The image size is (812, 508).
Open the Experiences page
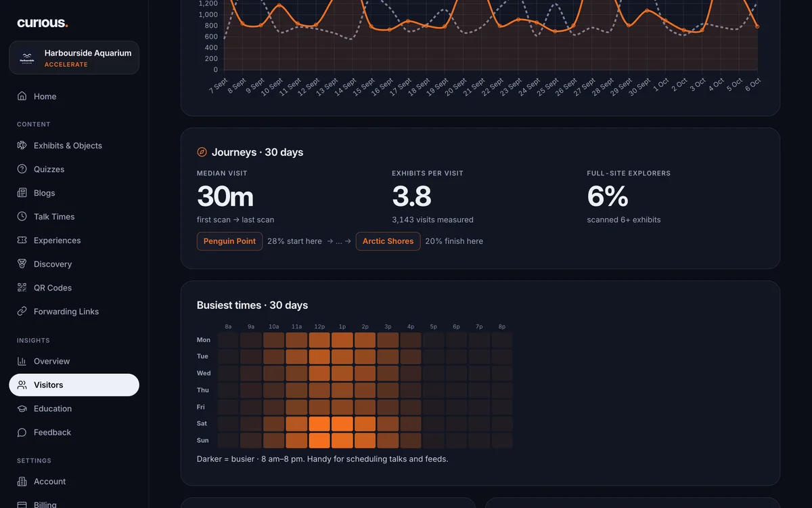(74, 240)
